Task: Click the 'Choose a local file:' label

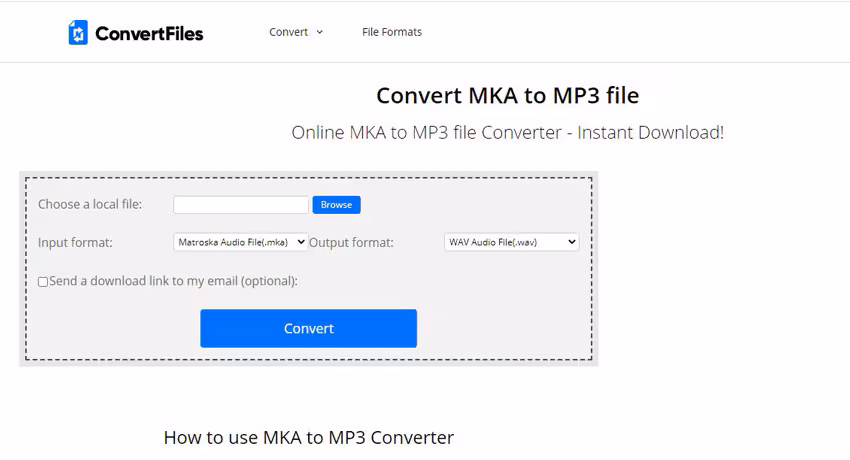Action: click(x=90, y=204)
